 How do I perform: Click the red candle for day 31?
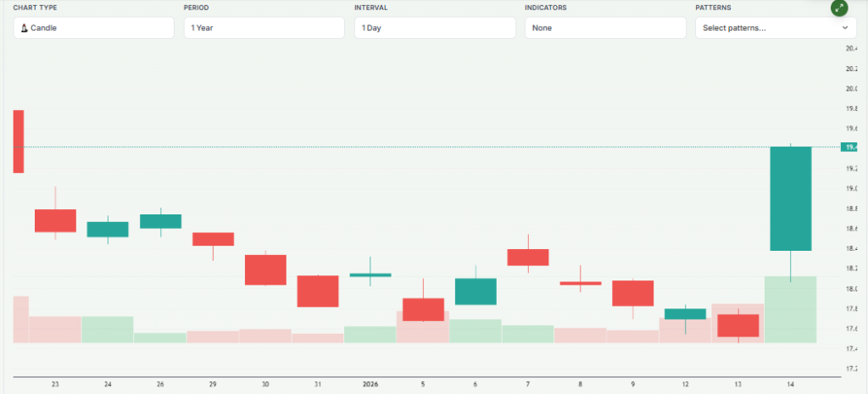318,291
